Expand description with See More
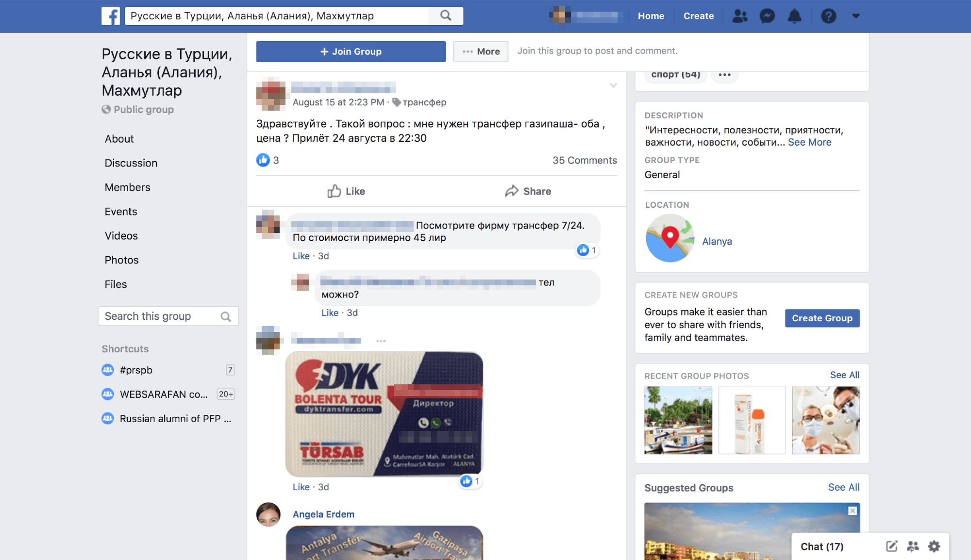This screenshot has height=560, width=971. pyautogui.click(x=809, y=142)
